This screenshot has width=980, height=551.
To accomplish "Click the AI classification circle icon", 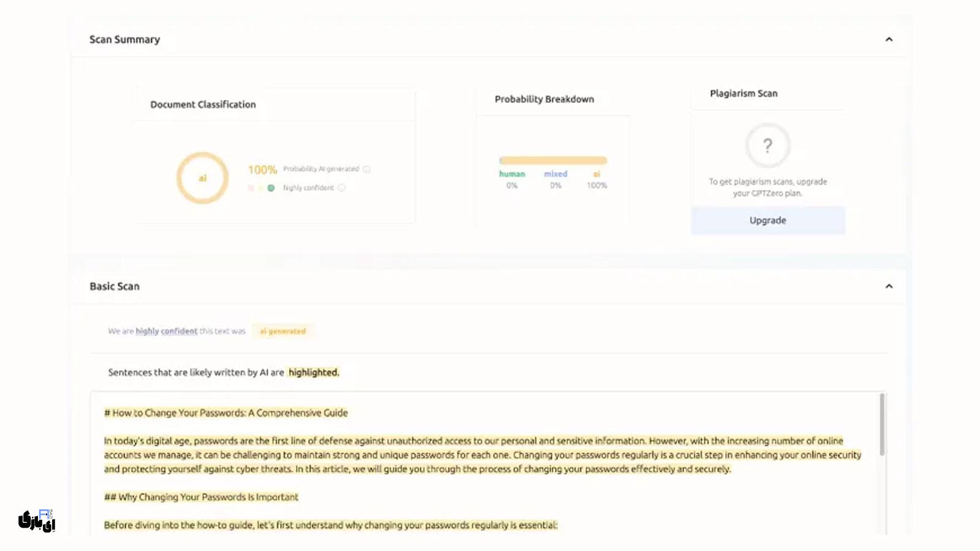I will 203,177.
